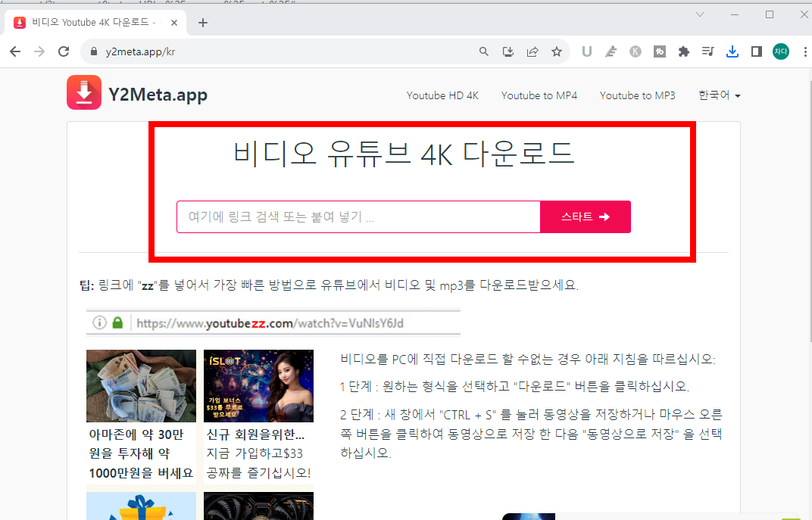
Task: Reload the current page
Action: pos(64,51)
